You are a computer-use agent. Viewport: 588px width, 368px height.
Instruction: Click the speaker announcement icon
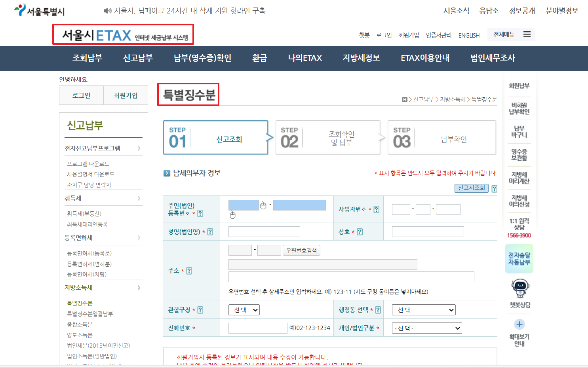tap(107, 11)
